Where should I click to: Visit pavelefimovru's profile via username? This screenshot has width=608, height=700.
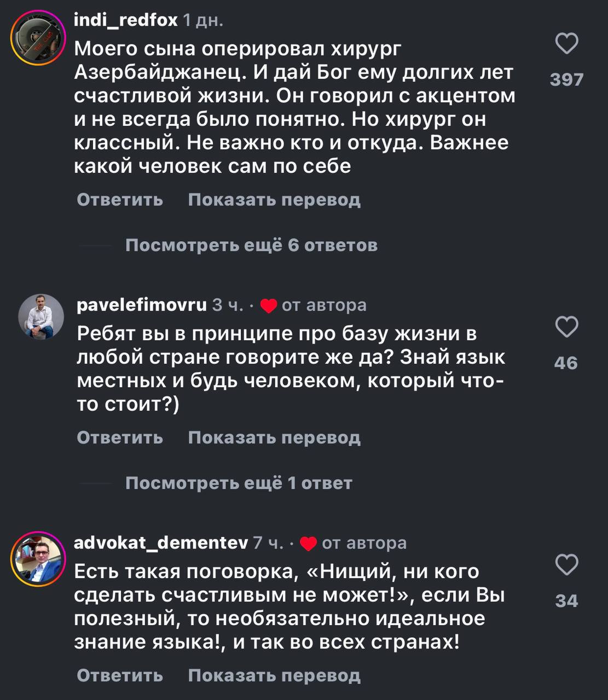point(142,305)
